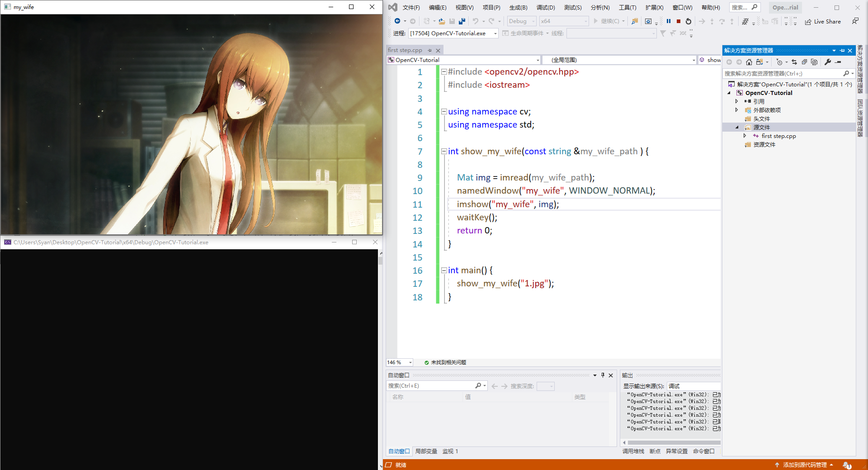Close the Autos window panel
Viewport: 868px width, 470px height.
point(611,375)
